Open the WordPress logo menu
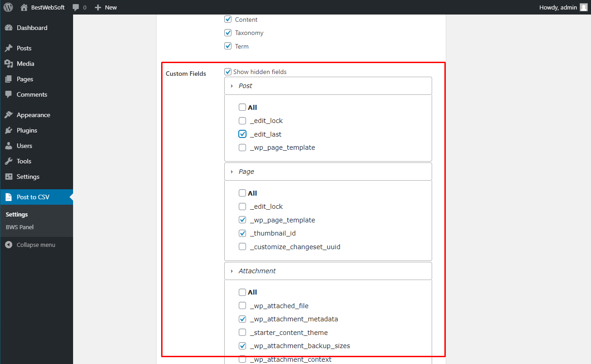Viewport: 591px width, 364px height. coord(8,7)
